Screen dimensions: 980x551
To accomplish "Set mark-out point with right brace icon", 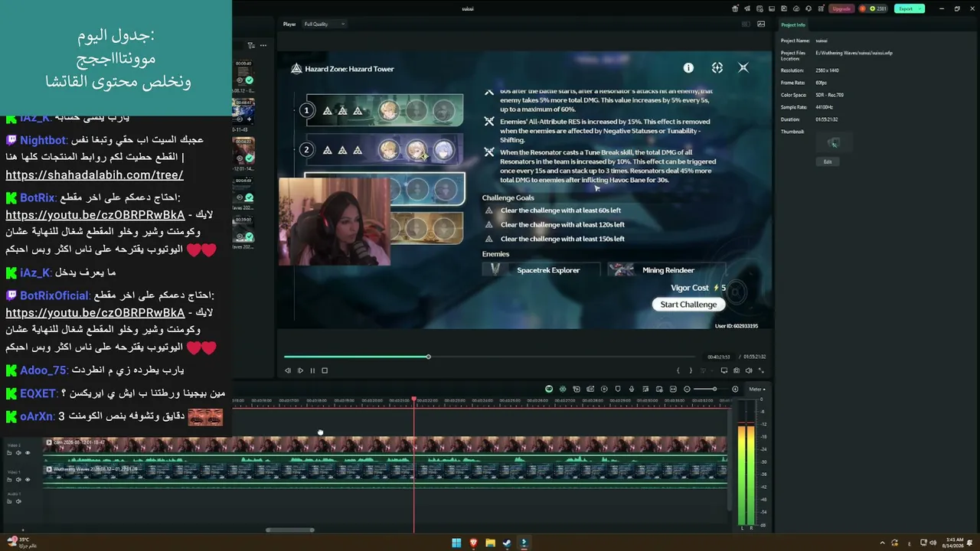I will click(x=691, y=370).
